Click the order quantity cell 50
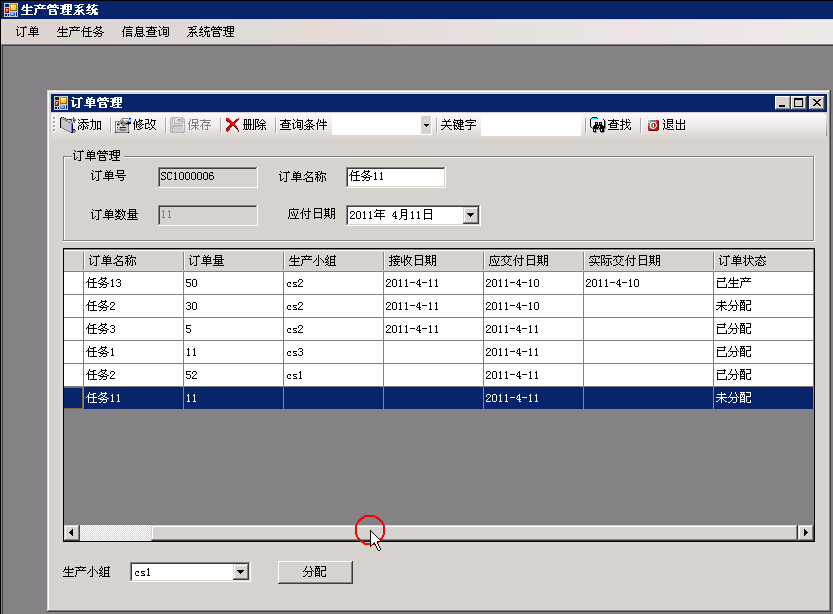The image size is (833, 614). click(x=233, y=283)
